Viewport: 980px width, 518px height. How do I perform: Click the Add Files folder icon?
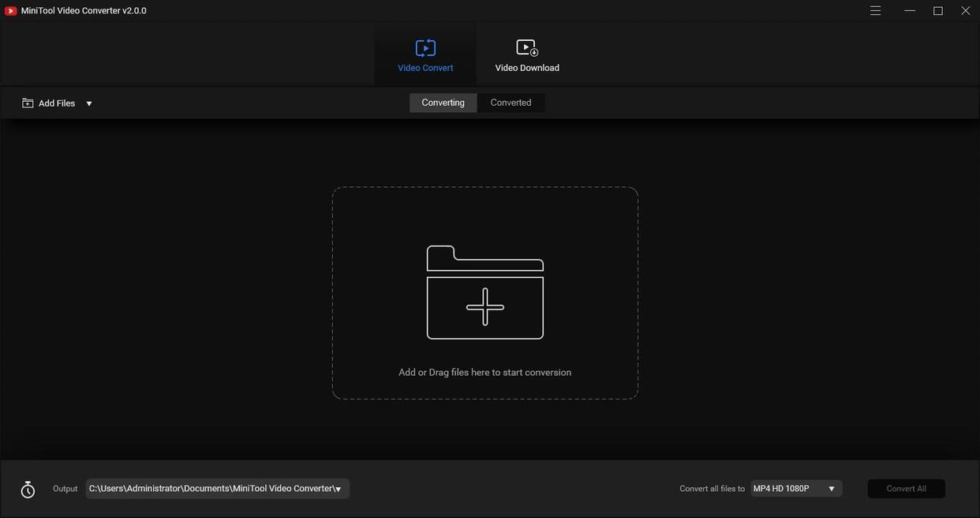28,103
